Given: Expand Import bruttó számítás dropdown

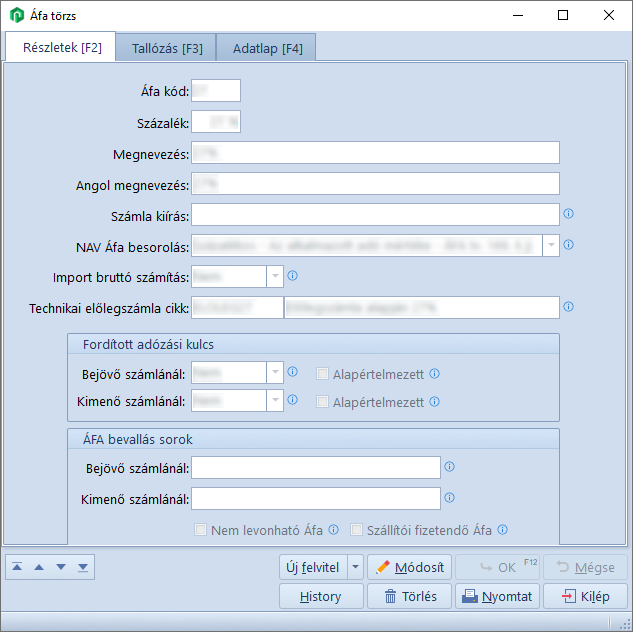Looking at the screenshot, I should 275,277.
